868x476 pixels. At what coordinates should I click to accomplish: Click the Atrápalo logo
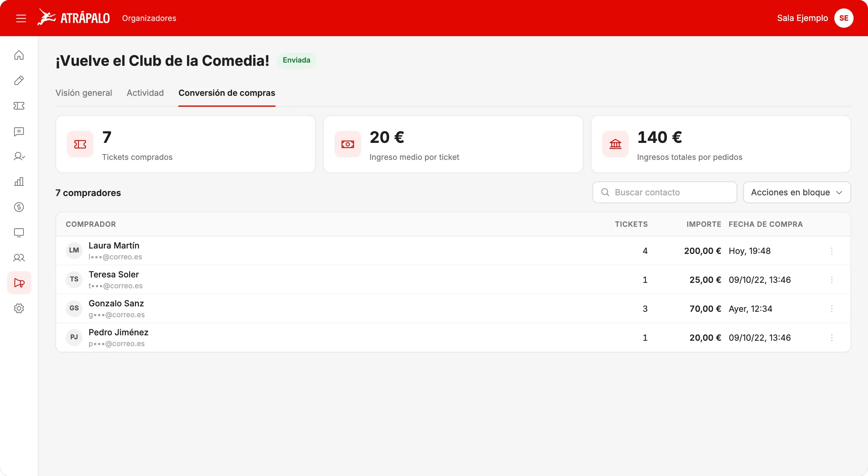(x=73, y=18)
